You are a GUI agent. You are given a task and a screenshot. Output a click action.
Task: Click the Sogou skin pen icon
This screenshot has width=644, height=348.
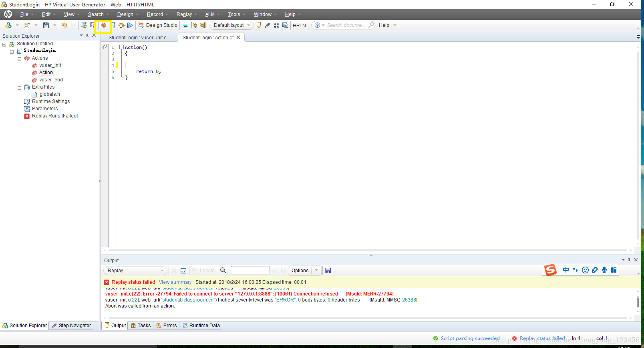pos(595,270)
